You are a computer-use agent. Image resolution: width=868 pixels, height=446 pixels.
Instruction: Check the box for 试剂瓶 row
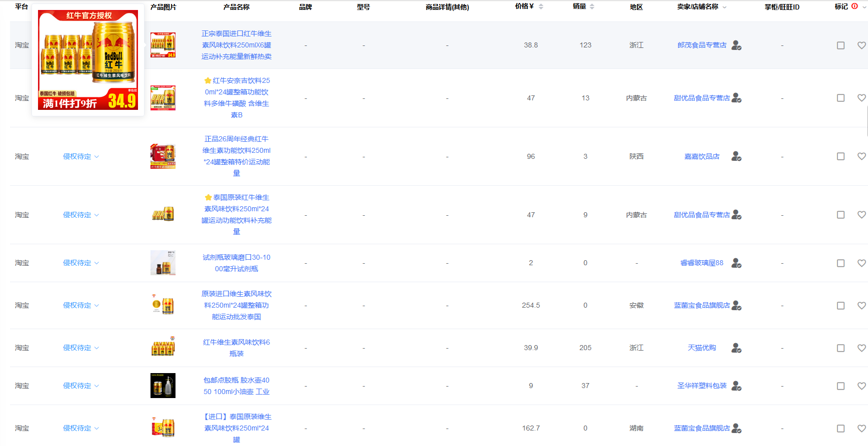pyautogui.click(x=841, y=263)
